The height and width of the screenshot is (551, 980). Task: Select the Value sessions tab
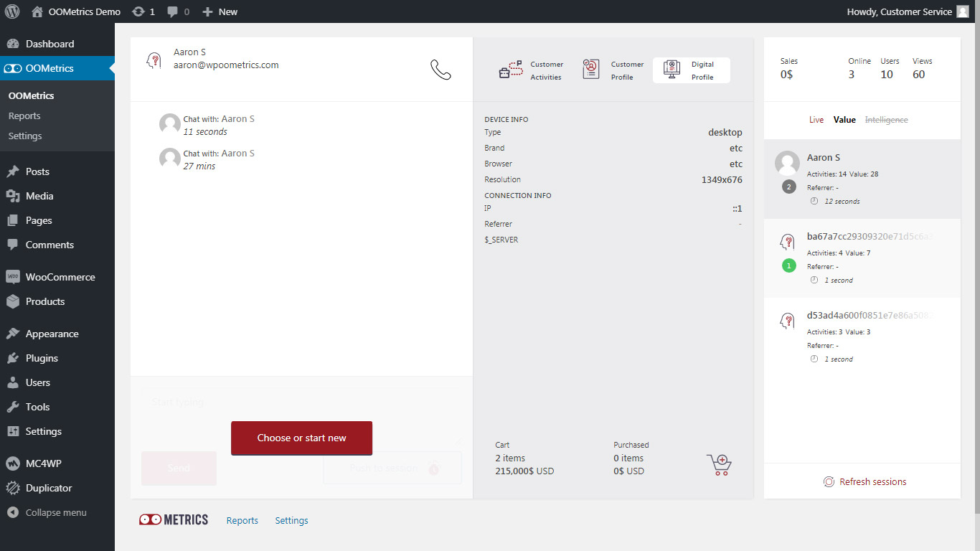coord(844,120)
